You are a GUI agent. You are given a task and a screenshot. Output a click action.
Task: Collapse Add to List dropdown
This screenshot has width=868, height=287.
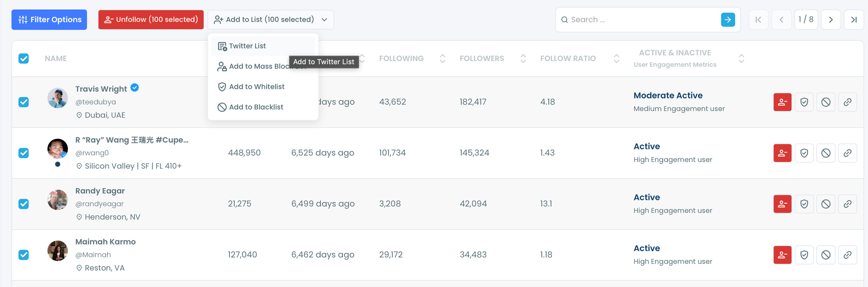pos(270,20)
